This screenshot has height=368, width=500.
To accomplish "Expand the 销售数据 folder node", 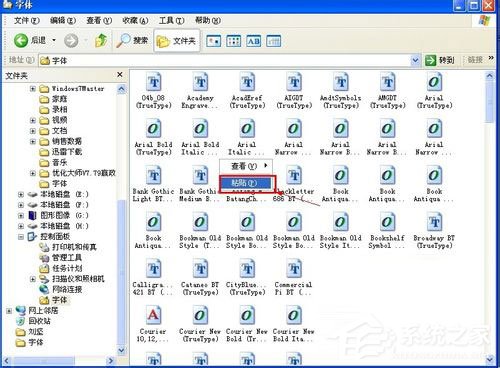I will point(33,141).
